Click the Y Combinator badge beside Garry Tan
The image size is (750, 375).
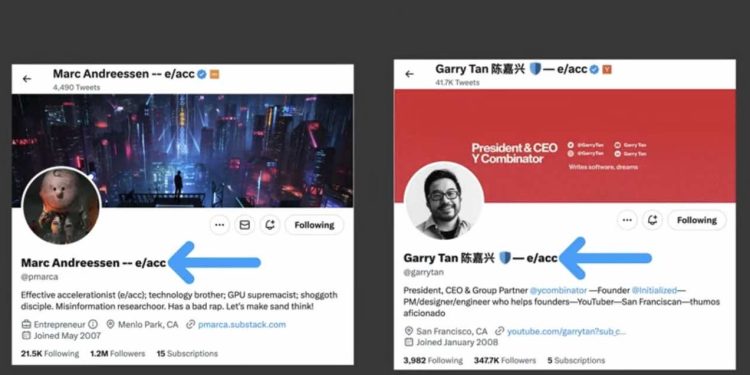[607, 69]
